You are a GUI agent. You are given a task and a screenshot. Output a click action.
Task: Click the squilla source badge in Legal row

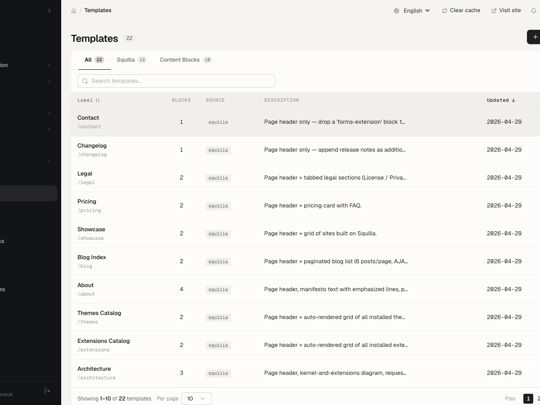218,178
